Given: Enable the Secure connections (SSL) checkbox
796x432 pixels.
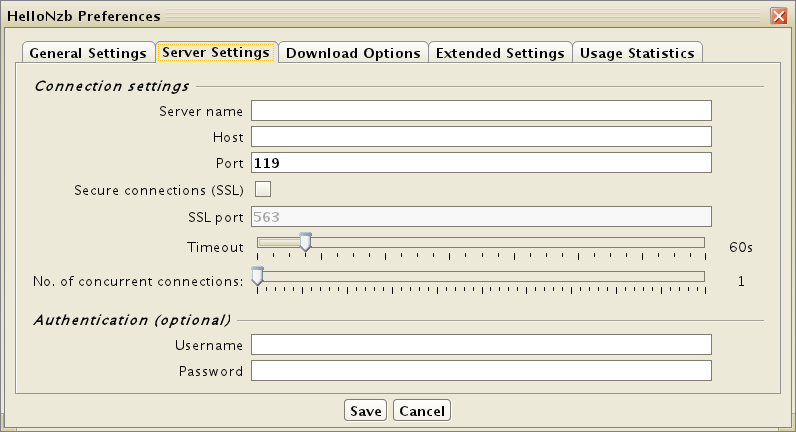Looking at the screenshot, I should click(x=263, y=189).
